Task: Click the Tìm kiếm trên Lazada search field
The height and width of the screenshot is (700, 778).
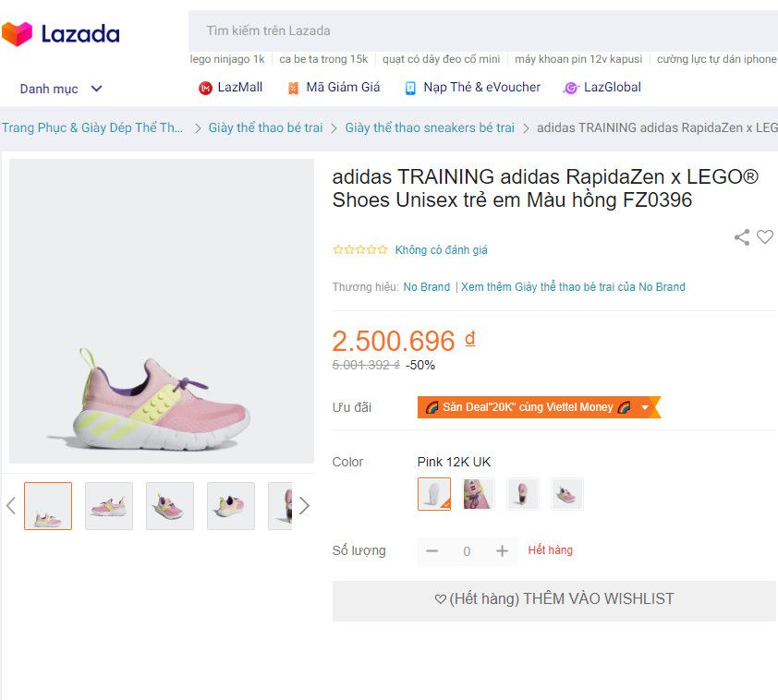Action: pos(480,30)
